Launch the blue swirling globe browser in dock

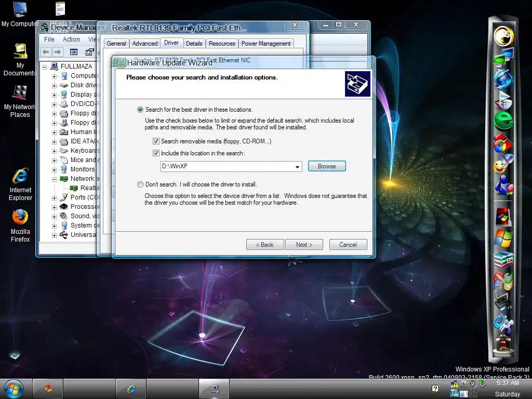tap(503, 78)
